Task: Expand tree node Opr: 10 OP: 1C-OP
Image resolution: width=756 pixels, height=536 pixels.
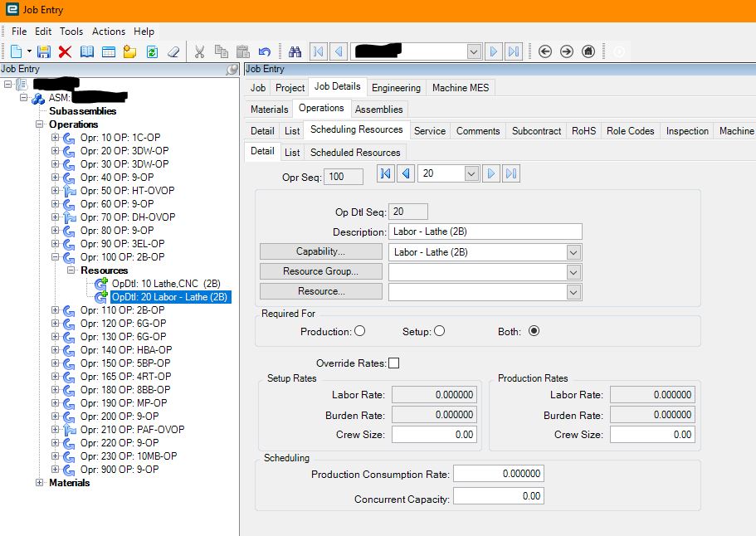Action: [x=55, y=138]
